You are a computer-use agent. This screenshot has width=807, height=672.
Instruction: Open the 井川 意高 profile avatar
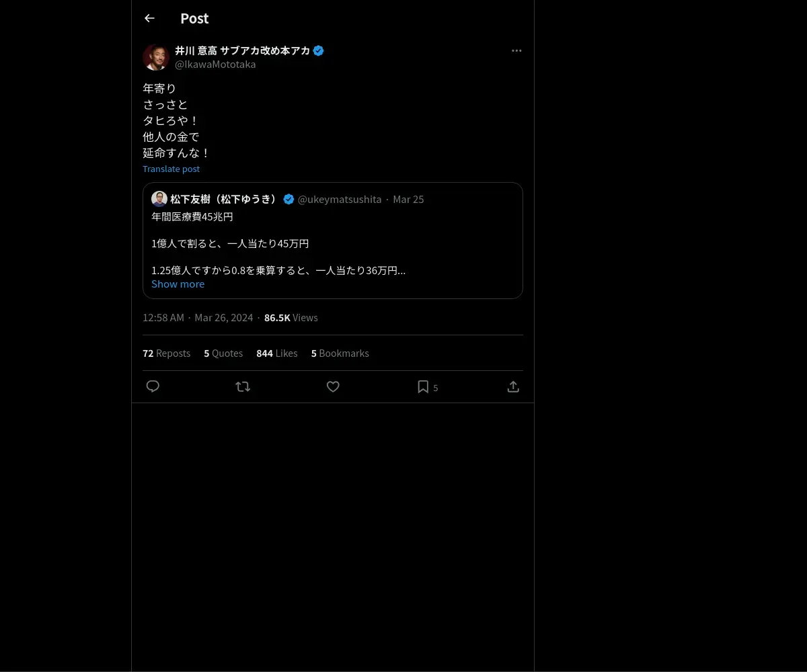[x=156, y=57]
